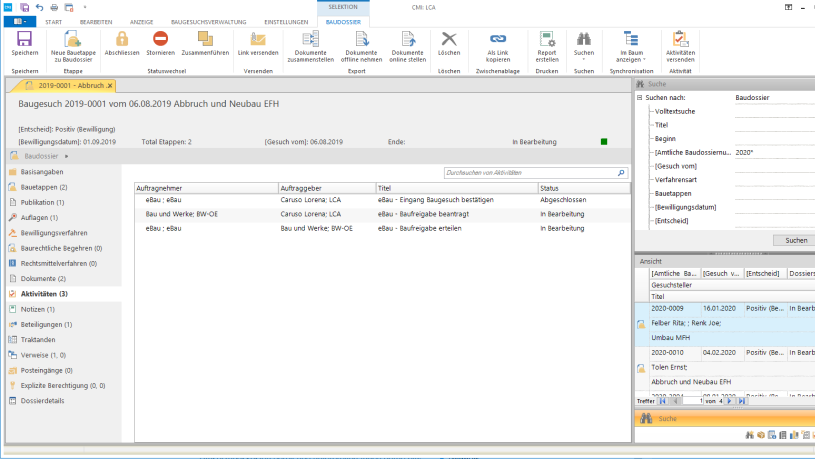The width and height of the screenshot is (815, 459).
Task: Click the Speichern save icon
Action: tap(24, 42)
